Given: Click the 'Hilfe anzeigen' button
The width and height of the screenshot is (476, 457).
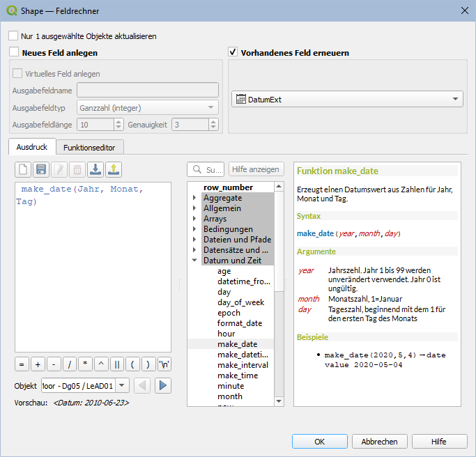Looking at the screenshot, I should pyautogui.click(x=256, y=169).
